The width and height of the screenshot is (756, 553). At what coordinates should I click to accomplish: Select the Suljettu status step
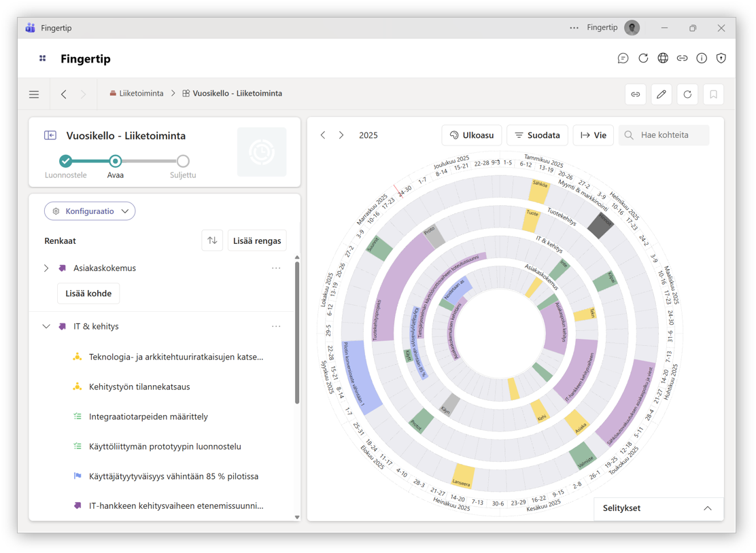pyautogui.click(x=183, y=161)
